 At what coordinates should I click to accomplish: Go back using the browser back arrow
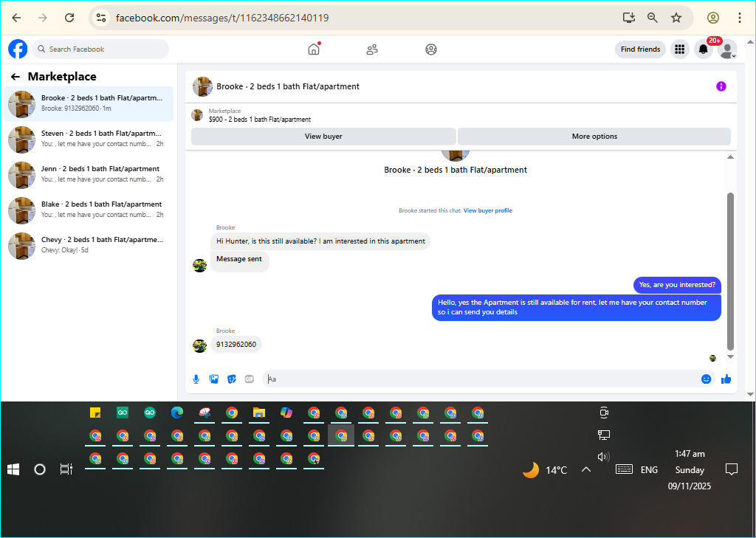click(x=16, y=18)
